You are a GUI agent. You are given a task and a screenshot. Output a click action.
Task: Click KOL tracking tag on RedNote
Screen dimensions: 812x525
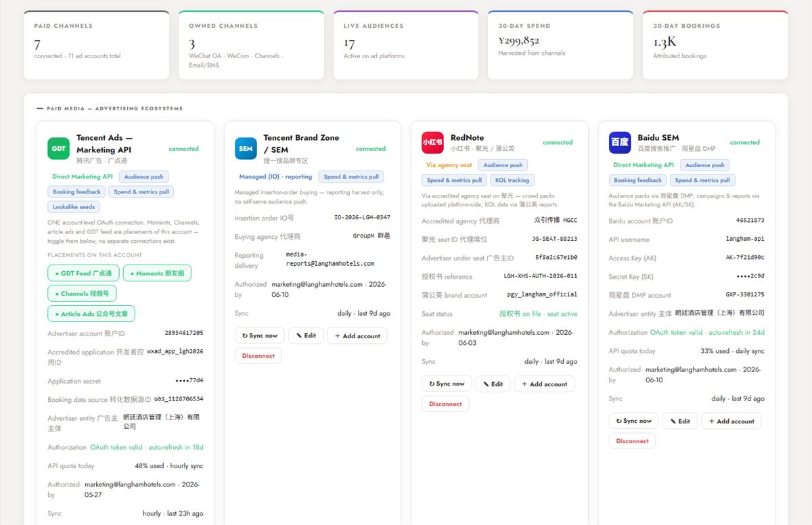512,181
